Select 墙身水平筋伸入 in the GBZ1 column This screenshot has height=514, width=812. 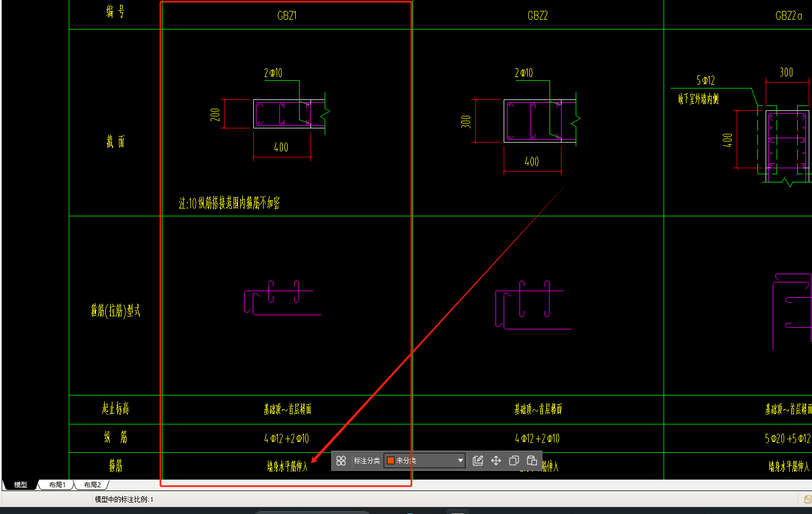click(287, 466)
